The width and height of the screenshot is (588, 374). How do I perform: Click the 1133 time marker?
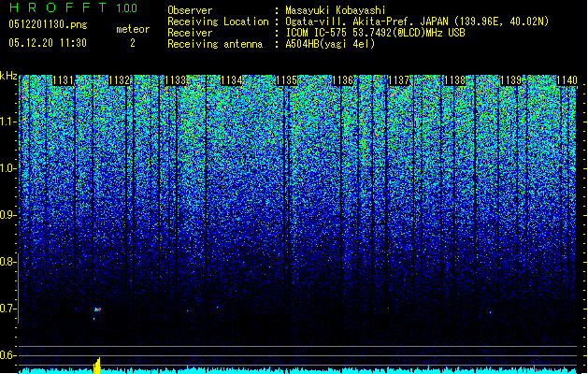tap(175, 80)
